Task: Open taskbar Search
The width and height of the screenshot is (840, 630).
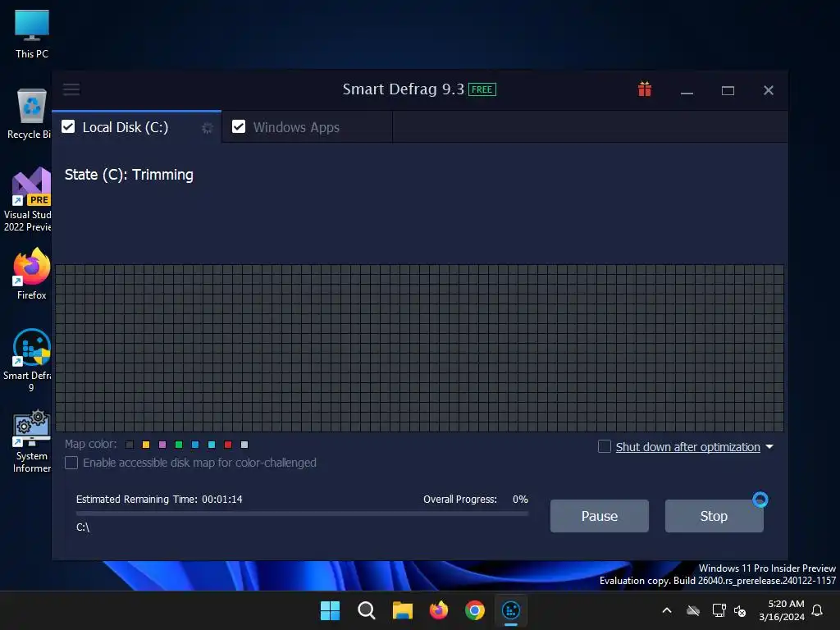Action: (367, 610)
